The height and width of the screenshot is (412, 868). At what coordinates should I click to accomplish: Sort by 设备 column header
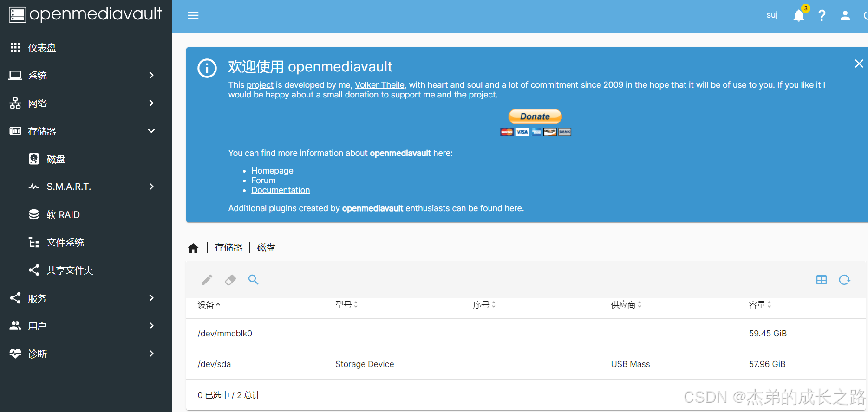pyautogui.click(x=209, y=305)
